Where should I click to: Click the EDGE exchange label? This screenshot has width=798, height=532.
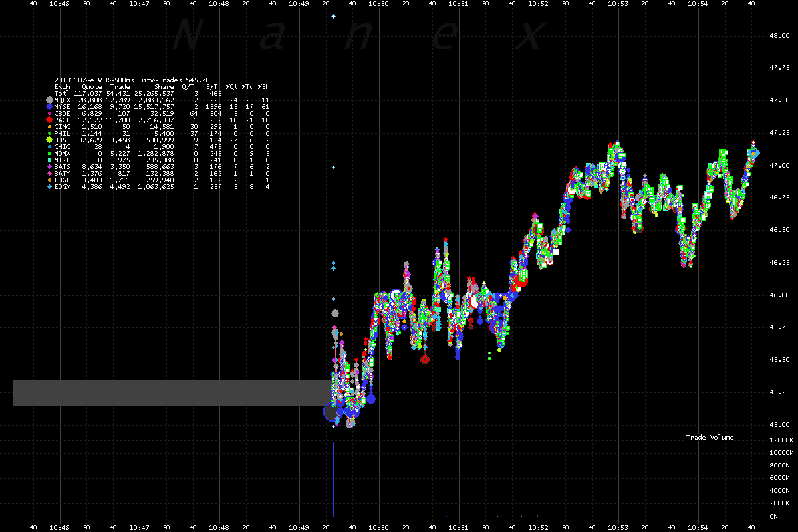[x=63, y=180]
